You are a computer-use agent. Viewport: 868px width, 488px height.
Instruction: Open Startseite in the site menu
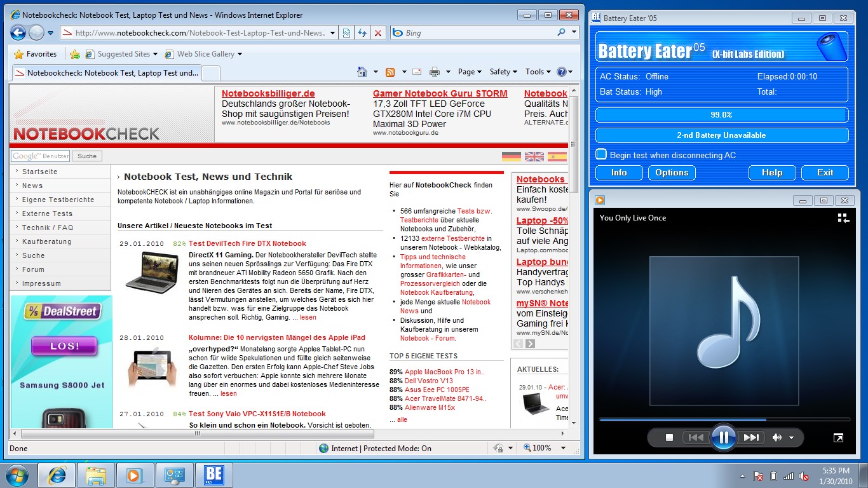pos(61,172)
